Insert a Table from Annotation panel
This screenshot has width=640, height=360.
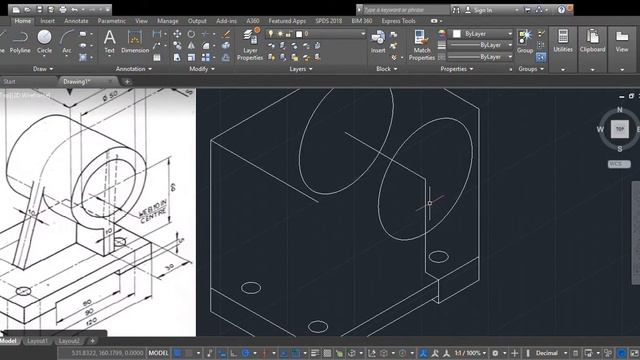point(157,58)
